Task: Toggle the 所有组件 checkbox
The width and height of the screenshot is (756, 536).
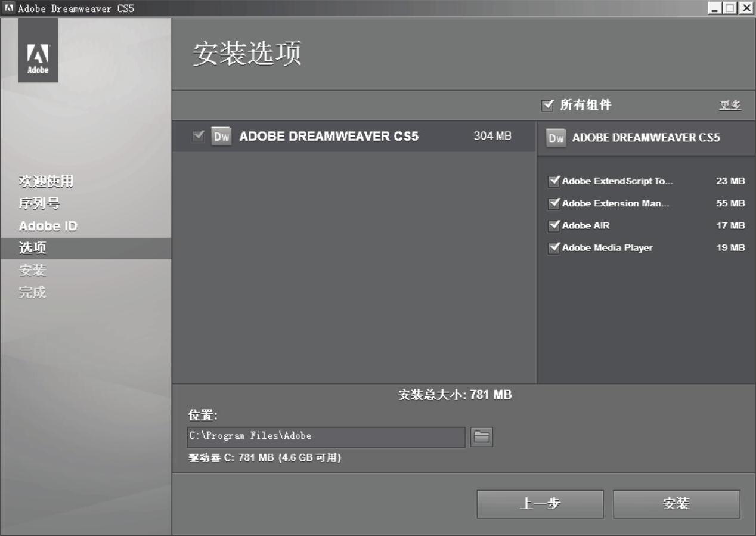Action: pos(547,106)
